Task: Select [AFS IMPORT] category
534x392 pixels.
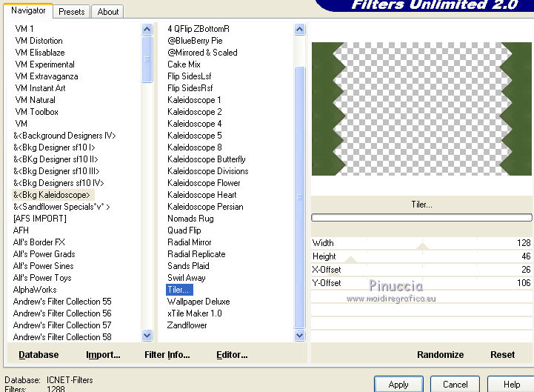Action: click(x=39, y=219)
